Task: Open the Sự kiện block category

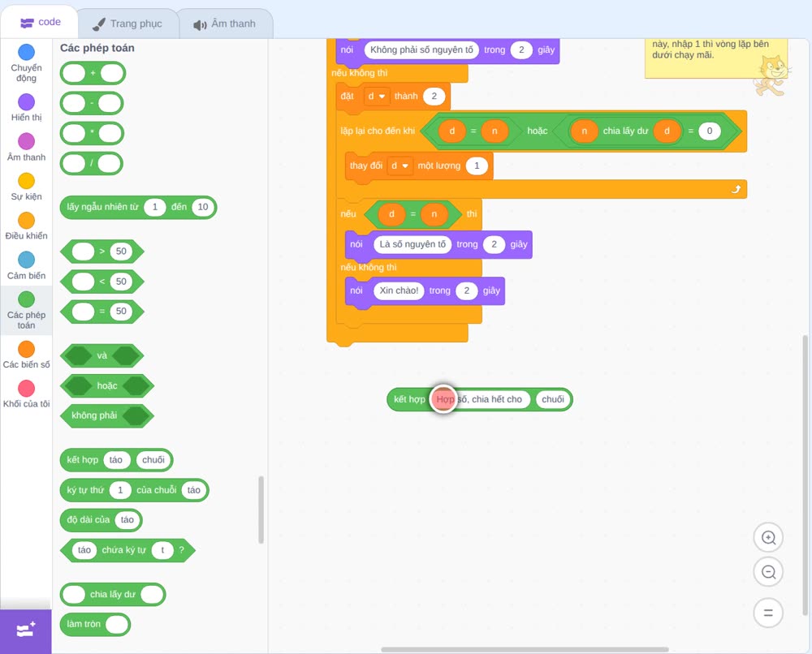Action: tap(27, 187)
